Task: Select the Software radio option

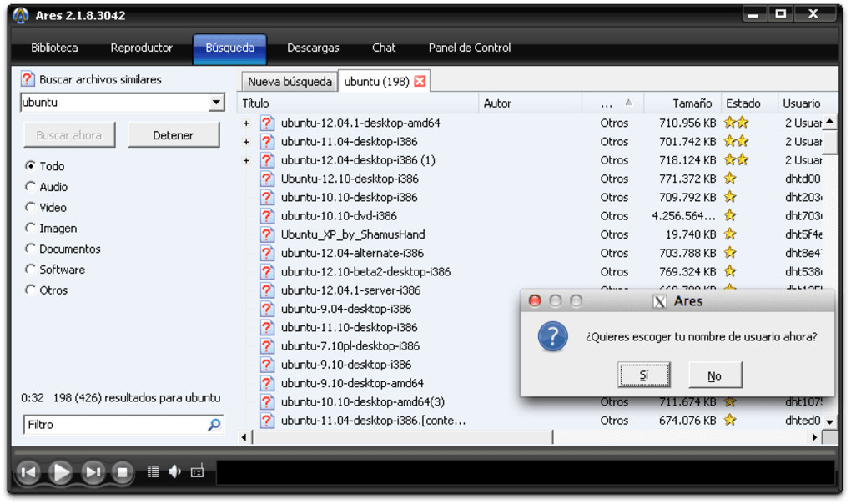Action: [30, 269]
